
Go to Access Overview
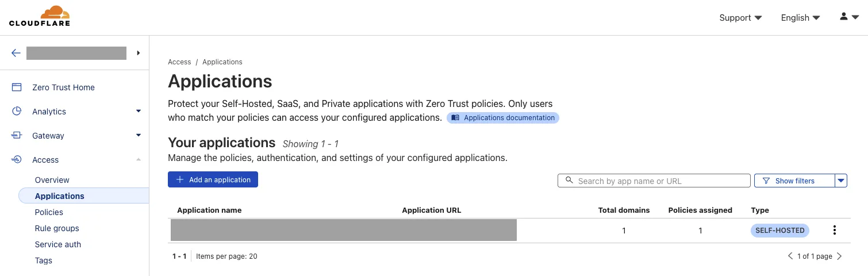(52, 180)
